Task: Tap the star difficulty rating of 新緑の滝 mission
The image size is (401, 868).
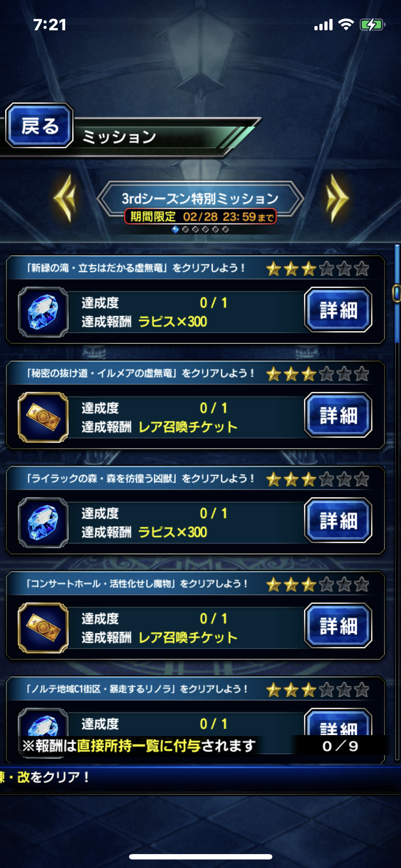Action: 317,269
